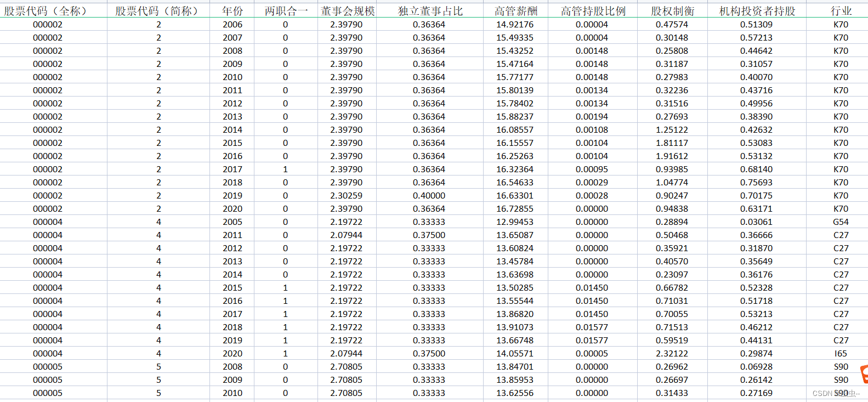This screenshot has width=868, height=402.
Task: Select the cell with value 1.25122
Action: (x=672, y=130)
